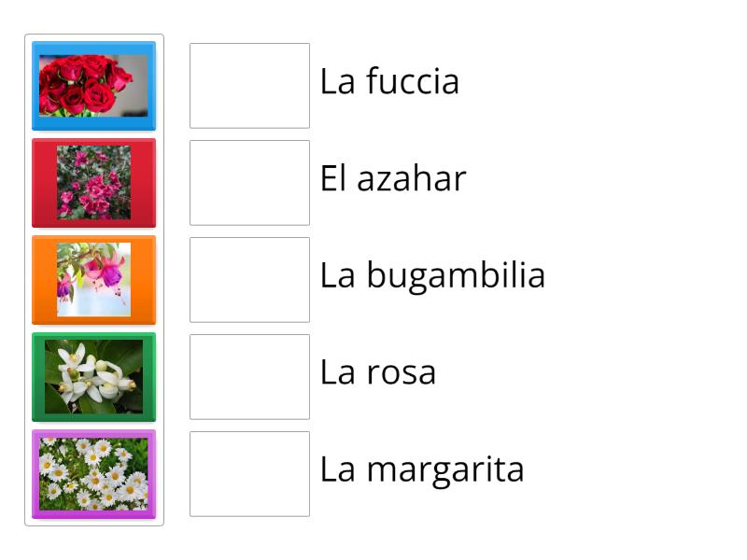Select the red roses thumbnail
This screenshot has width=747, height=560.
(93, 86)
